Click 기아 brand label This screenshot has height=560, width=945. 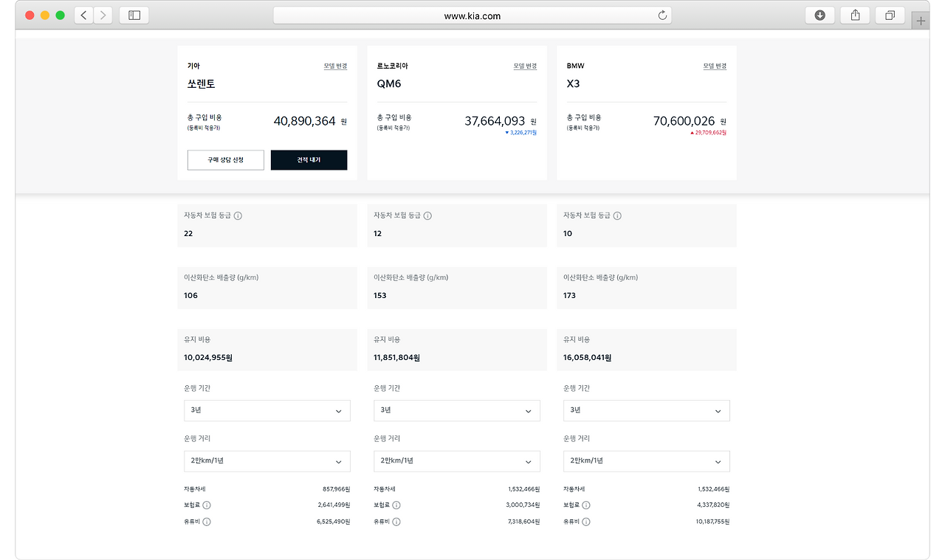click(193, 66)
